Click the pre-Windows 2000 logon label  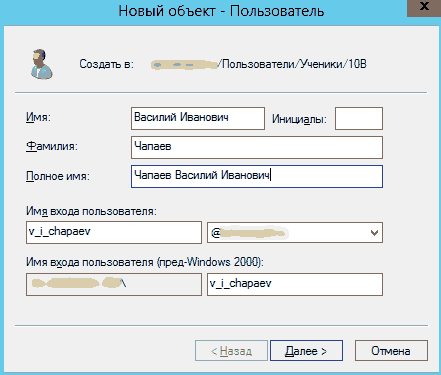pyautogui.click(x=145, y=262)
